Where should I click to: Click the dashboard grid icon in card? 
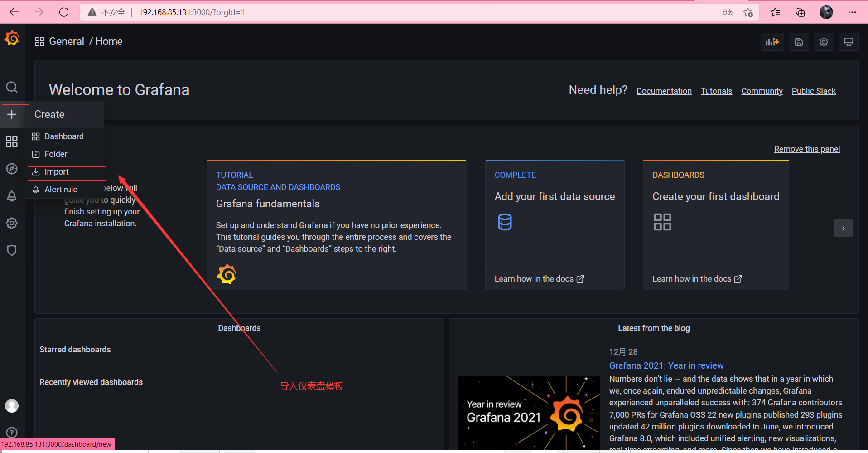(662, 222)
